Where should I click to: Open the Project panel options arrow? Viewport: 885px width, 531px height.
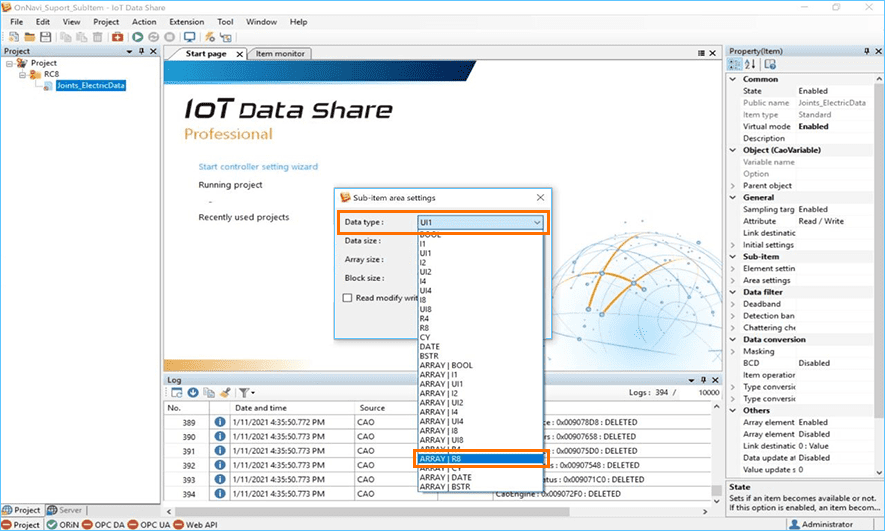129,51
